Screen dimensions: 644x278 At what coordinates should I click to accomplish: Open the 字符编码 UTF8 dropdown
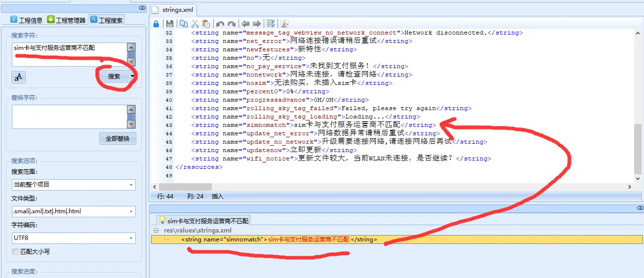click(74, 238)
